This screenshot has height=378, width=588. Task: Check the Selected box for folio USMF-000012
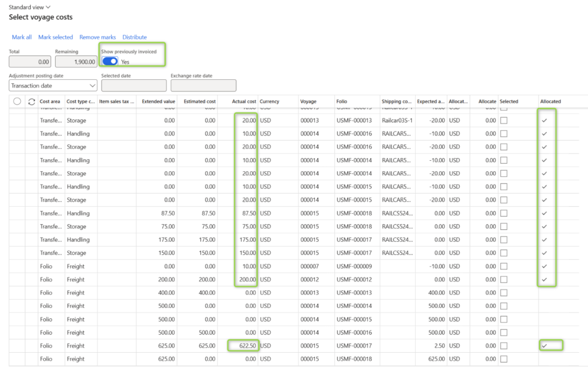pyautogui.click(x=504, y=279)
